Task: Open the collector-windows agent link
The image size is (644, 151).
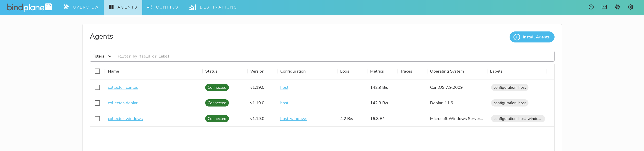Action: click(125, 119)
